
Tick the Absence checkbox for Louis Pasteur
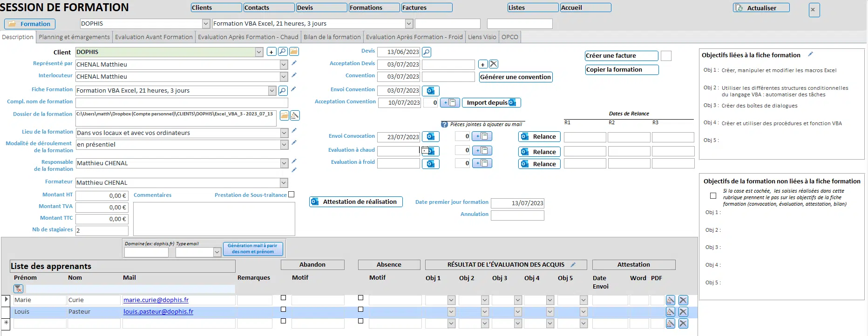click(x=360, y=309)
